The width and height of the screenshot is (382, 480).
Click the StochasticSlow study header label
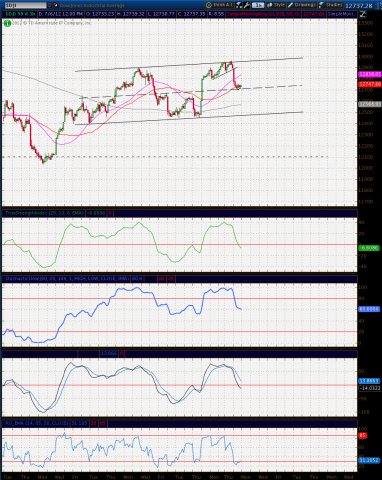click(67, 278)
